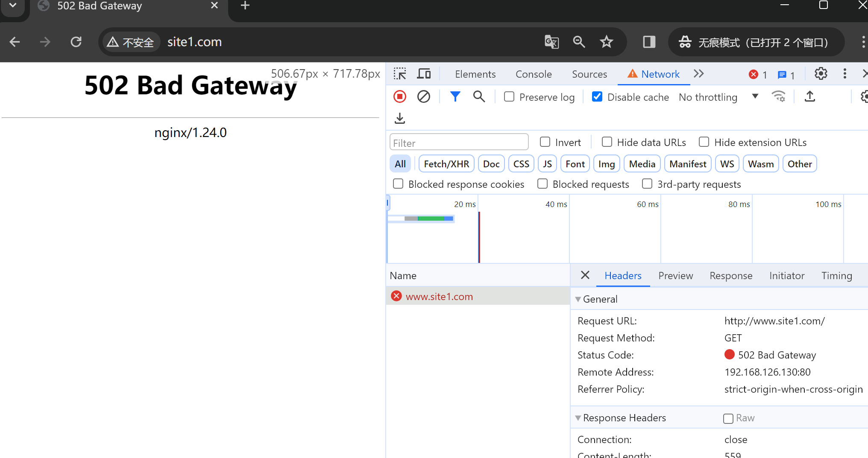Collapse the General section
The height and width of the screenshot is (458, 868).
pos(578,299)
